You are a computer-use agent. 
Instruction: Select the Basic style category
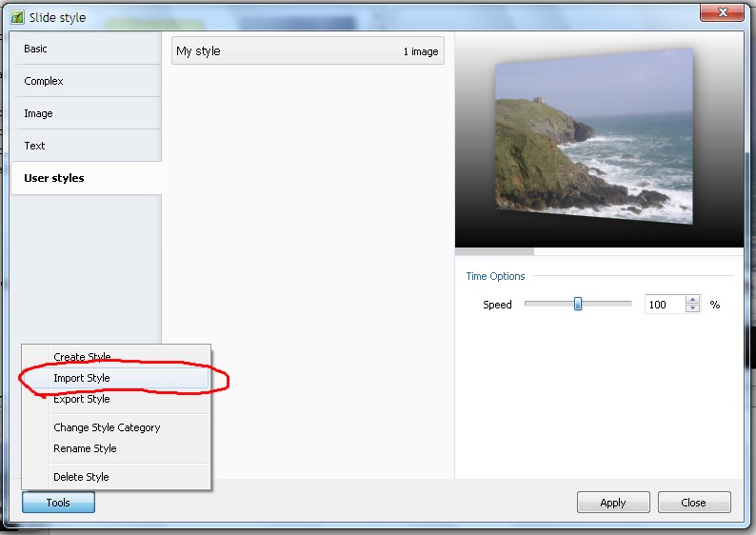(x=86, y=49)
